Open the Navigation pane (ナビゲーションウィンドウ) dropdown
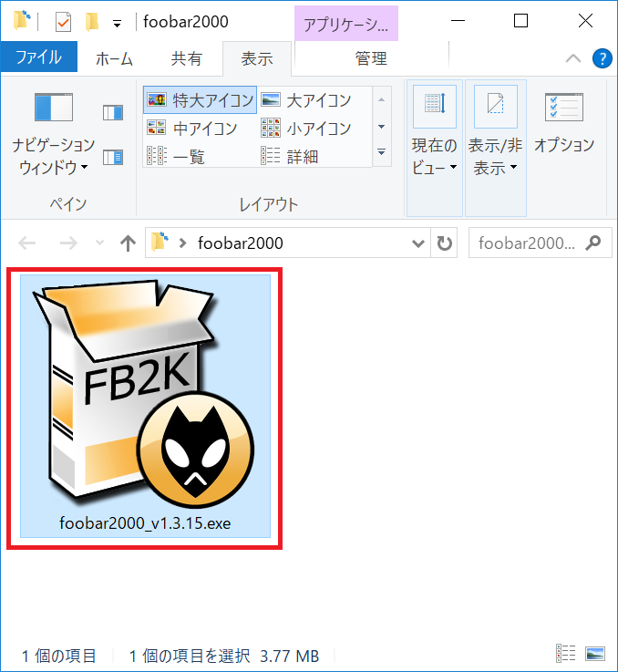 pyautogui.click(x=54, y=134)
